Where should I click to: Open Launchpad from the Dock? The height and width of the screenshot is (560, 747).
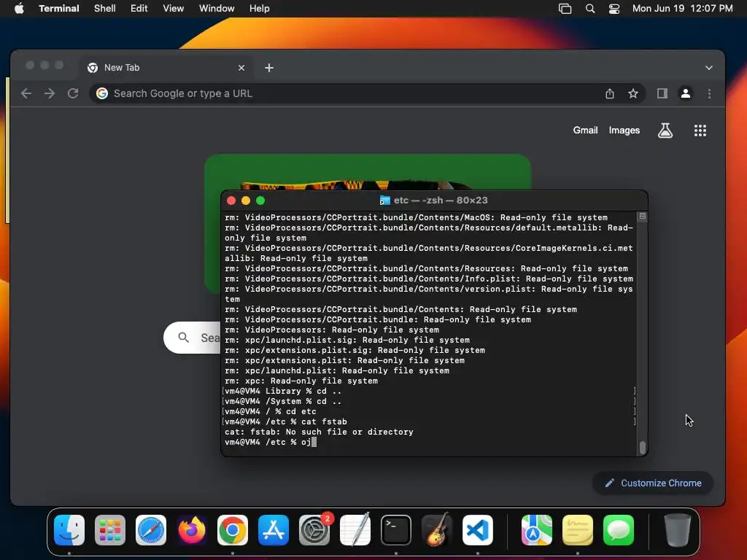pos(110,530)
